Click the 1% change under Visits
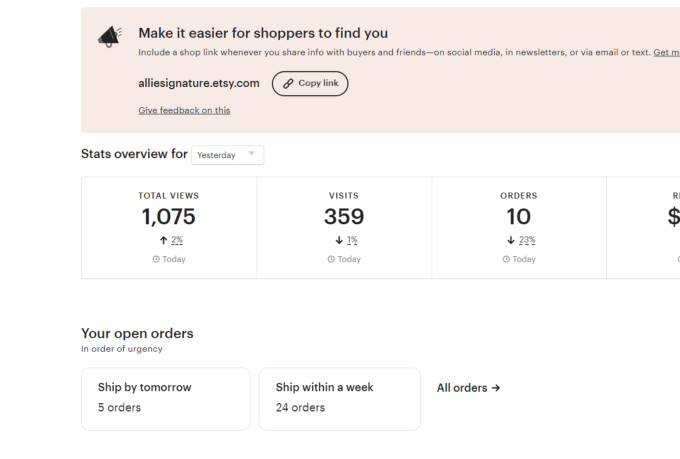Image resolution: width=680 pixels, height=459 pixels. pyautogui.click(x=352, y=241)
